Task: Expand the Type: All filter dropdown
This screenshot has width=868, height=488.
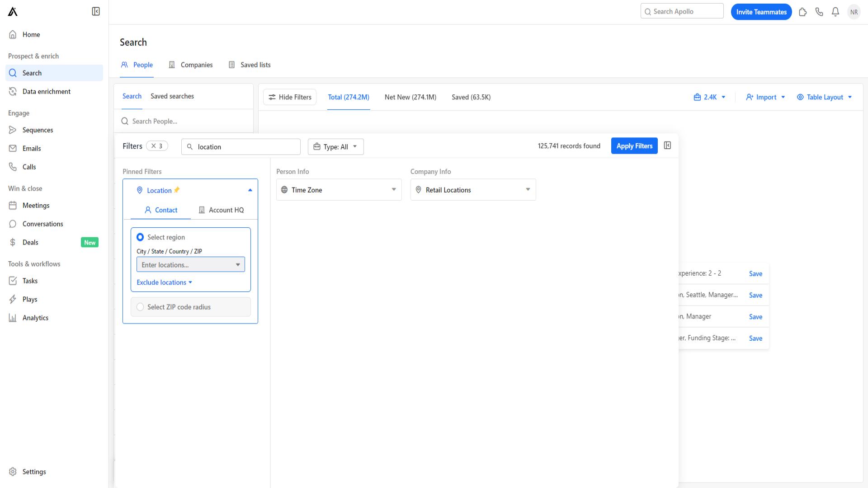Action: [x=335, y=146]
